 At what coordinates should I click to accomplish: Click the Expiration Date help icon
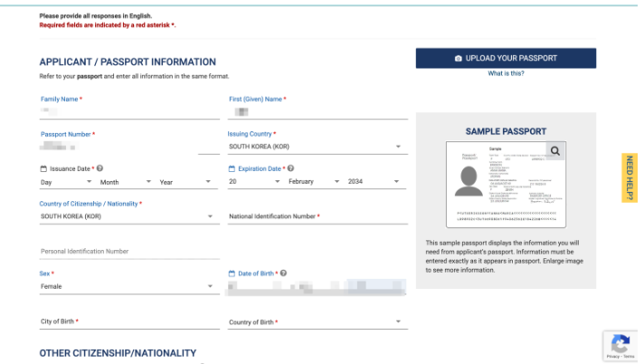tap(290, 168)
